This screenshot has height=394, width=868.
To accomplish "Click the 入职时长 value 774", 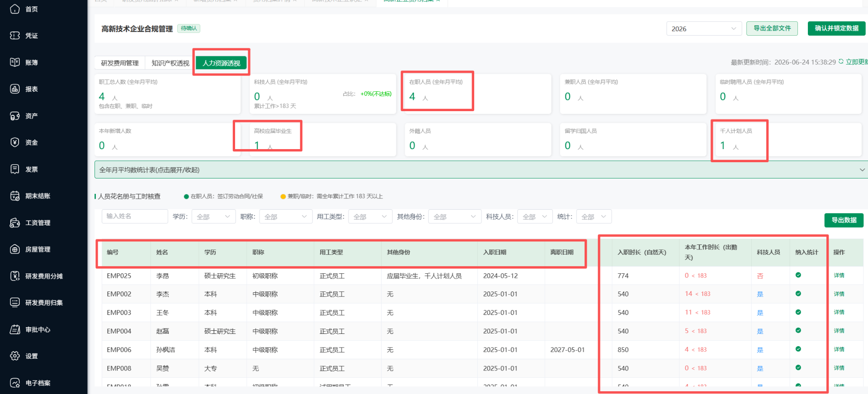I will click(x=623, y=276).
